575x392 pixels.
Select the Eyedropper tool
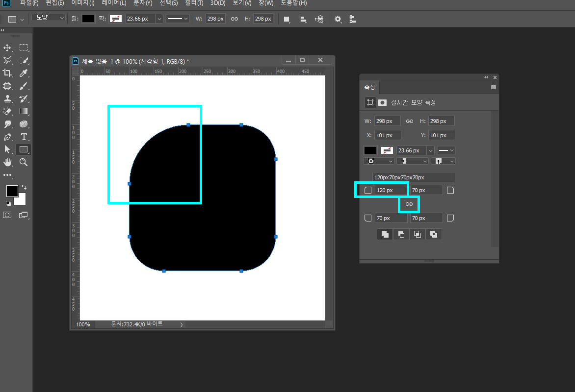pos(24,73)
